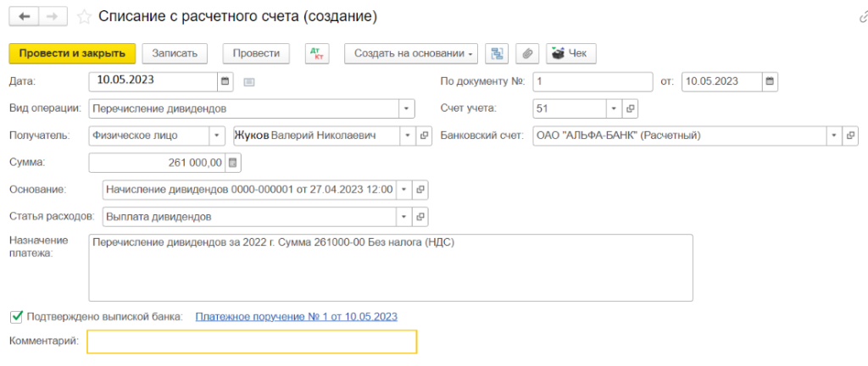This screenshot has height=366, width=868.
Task: Expand the Вид операции dropdown
Action: click(406, 108)
